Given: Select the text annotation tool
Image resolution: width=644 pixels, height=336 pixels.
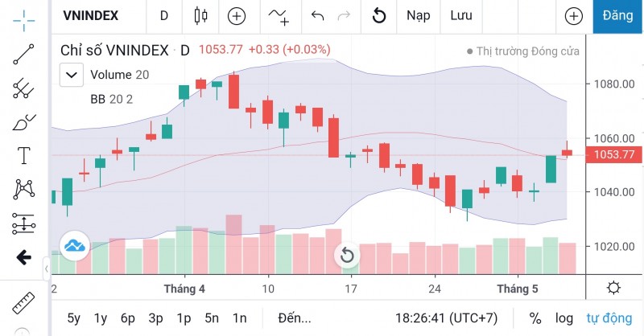Looking at the screenshot, I should tap(24, 156).
